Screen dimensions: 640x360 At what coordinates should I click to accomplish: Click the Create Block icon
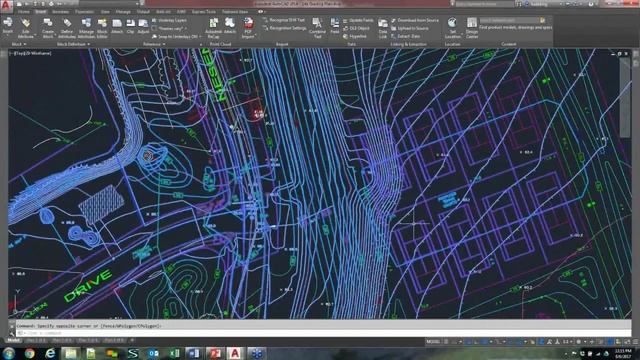48,23
